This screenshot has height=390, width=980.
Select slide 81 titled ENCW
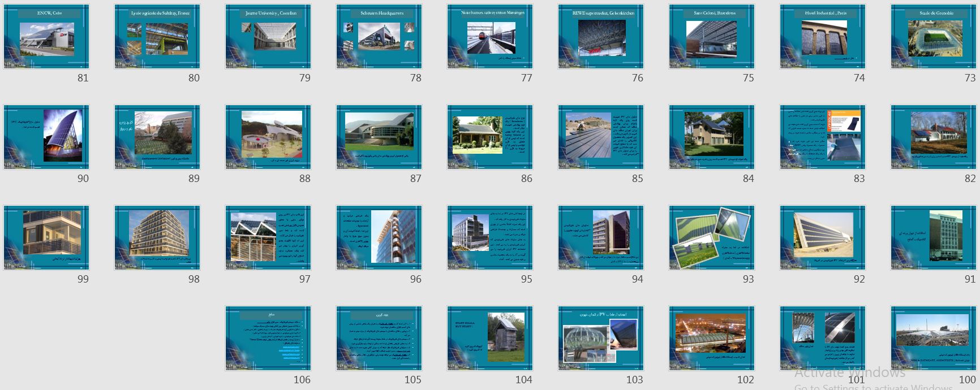click(x=46, y=37)
